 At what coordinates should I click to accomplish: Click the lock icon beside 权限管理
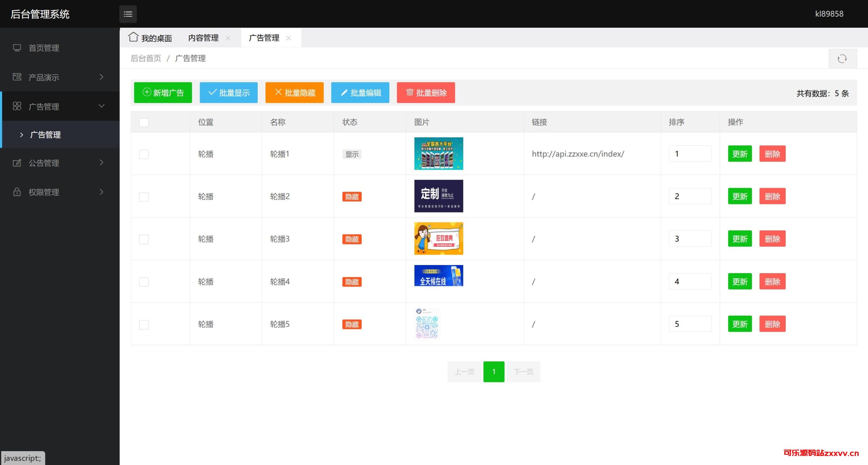point(17,192)
